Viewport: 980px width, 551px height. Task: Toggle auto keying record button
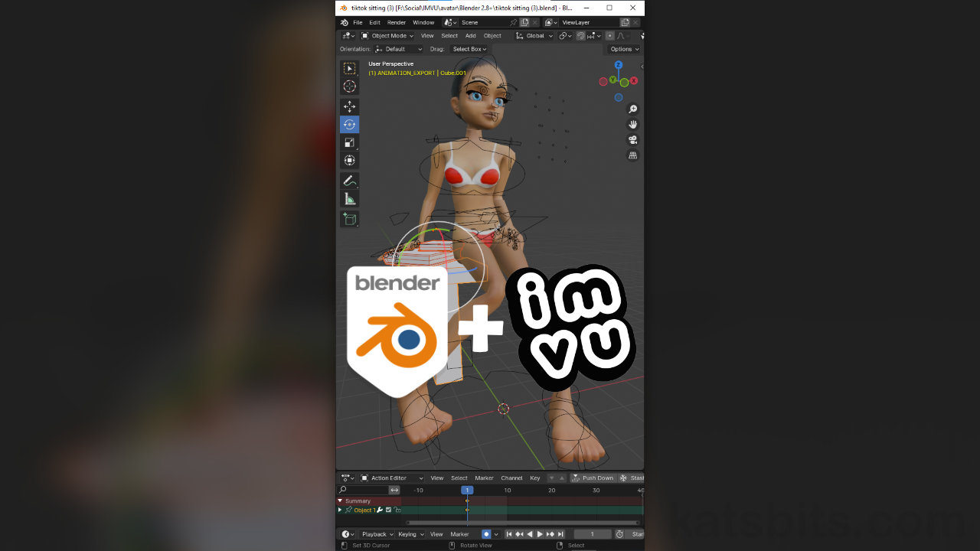tap(486, 534)
